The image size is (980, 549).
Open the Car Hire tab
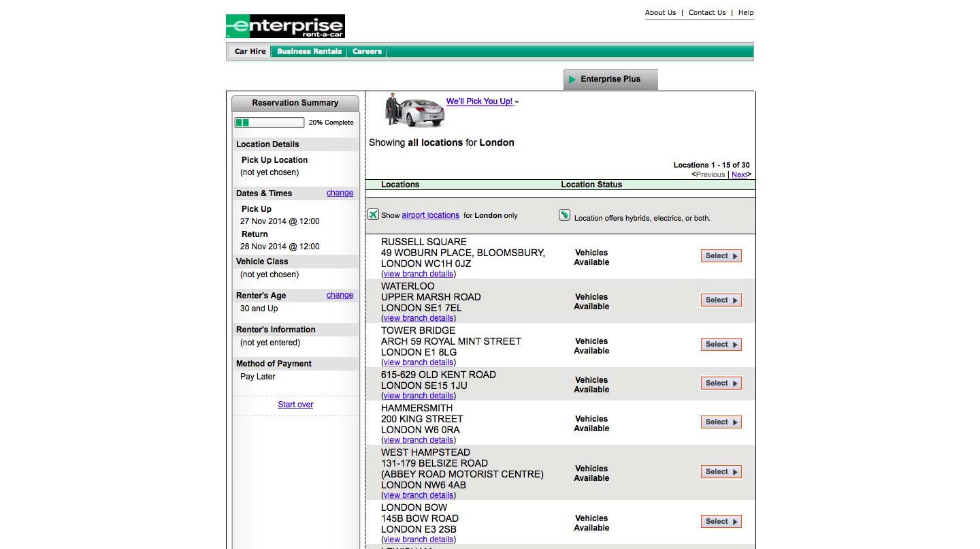pos(250,51)
